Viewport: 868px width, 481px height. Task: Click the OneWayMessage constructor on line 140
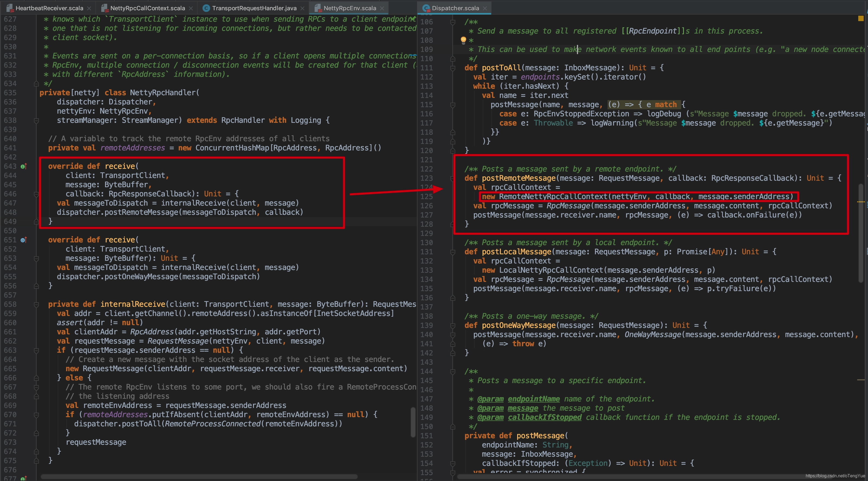[x=653, y=335]
